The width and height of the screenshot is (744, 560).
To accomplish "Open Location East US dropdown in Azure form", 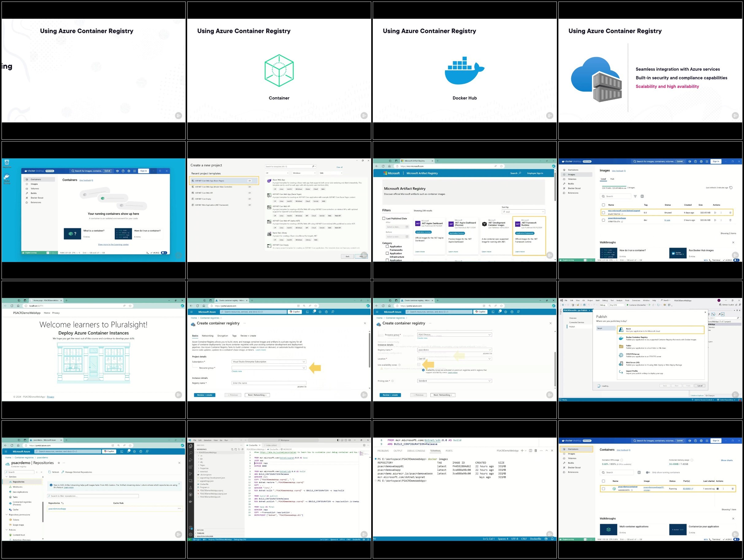I will click(454, 359).
